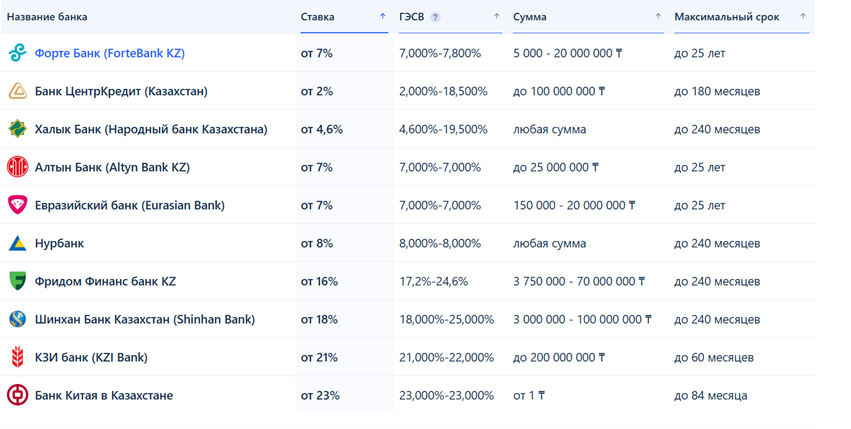The height and width of the screenshot is (429, 851).
Task: Click the ForteBank logo icon
Action: [x=17, y=53]
